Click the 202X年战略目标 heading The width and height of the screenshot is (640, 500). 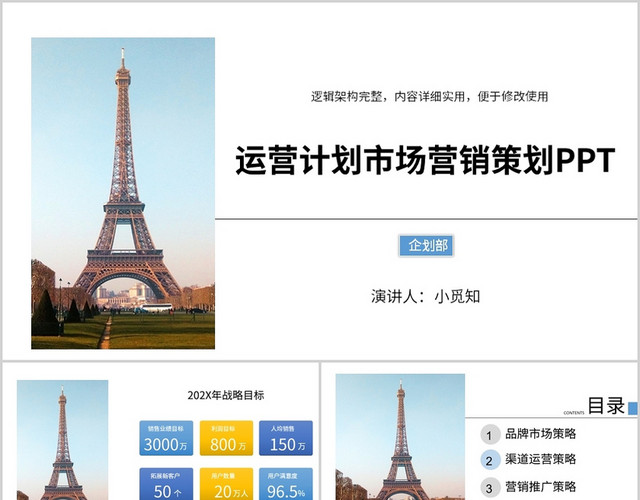point(226,395)
